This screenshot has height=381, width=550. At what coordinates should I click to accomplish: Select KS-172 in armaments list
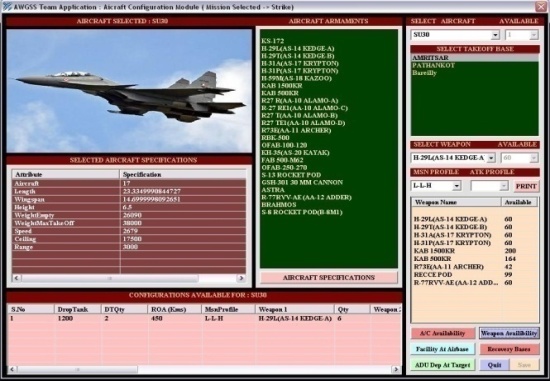click(x=273, y=41)
